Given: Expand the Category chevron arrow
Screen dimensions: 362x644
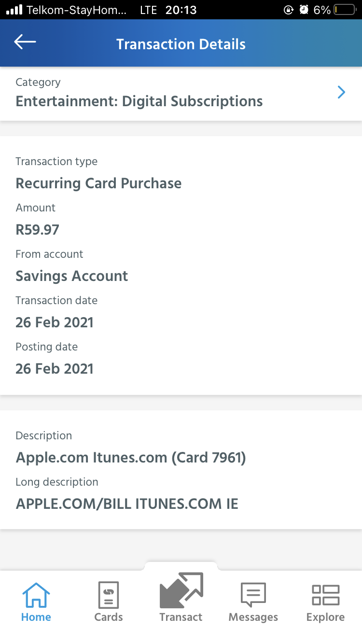Looking at the screenshot, I should tap(341, 92).
